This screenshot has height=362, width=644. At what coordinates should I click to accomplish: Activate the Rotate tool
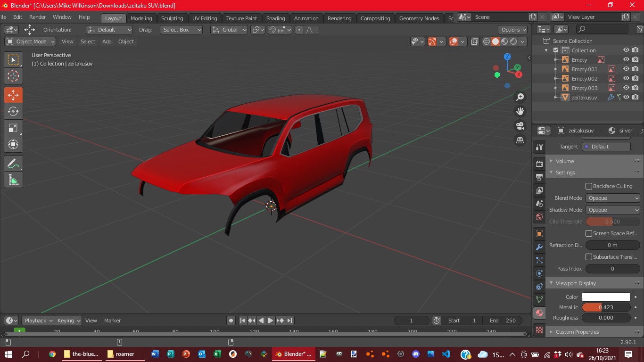pyautogui.click(x=13, y=111)
